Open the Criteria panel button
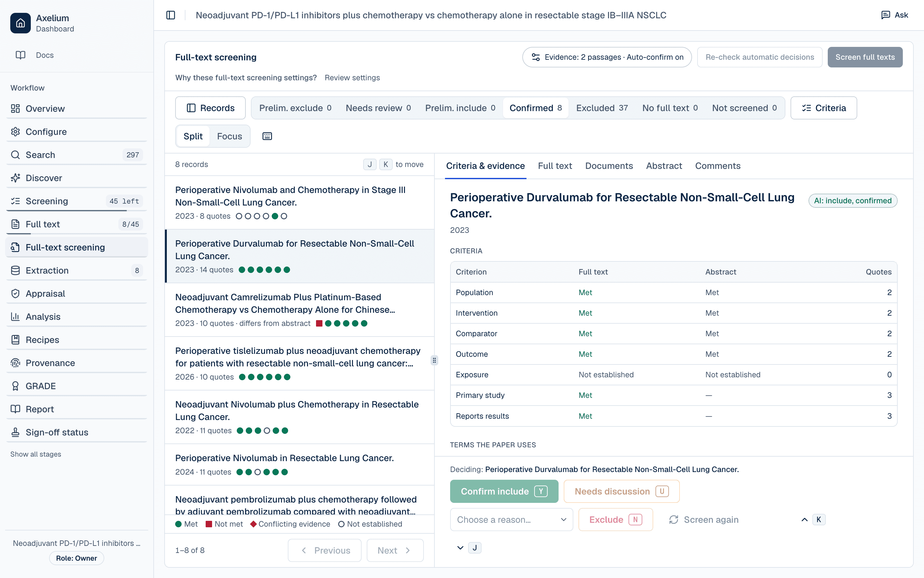This screenshot has height=578, width=924. (824, 108)
